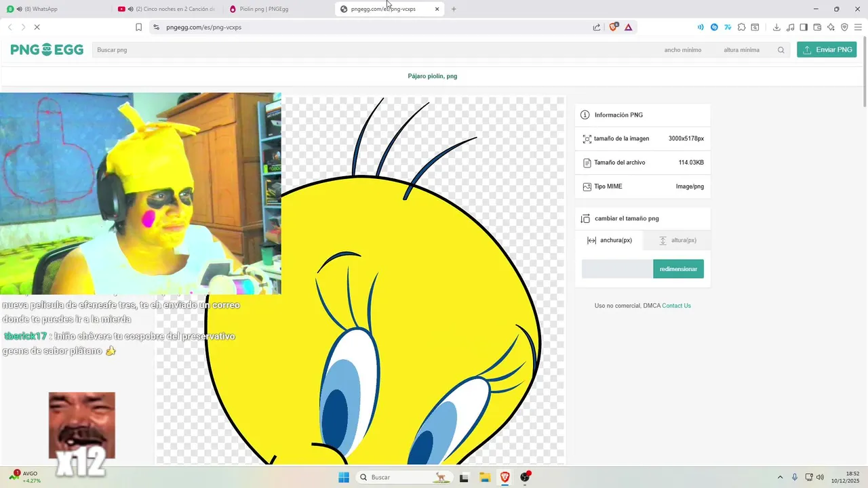Open Brave Shields lion icon
Image resolution: width=868 pixels, height=488 pixels.
coord(614,27)
